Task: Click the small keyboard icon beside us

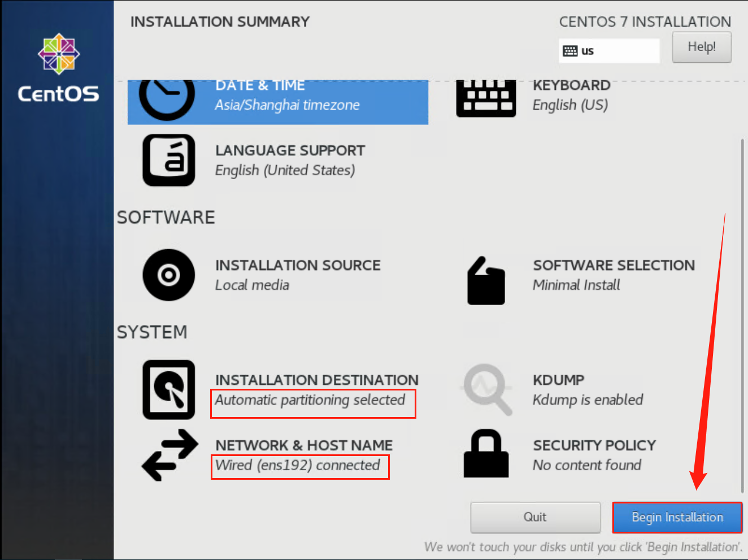Action: 570,51
